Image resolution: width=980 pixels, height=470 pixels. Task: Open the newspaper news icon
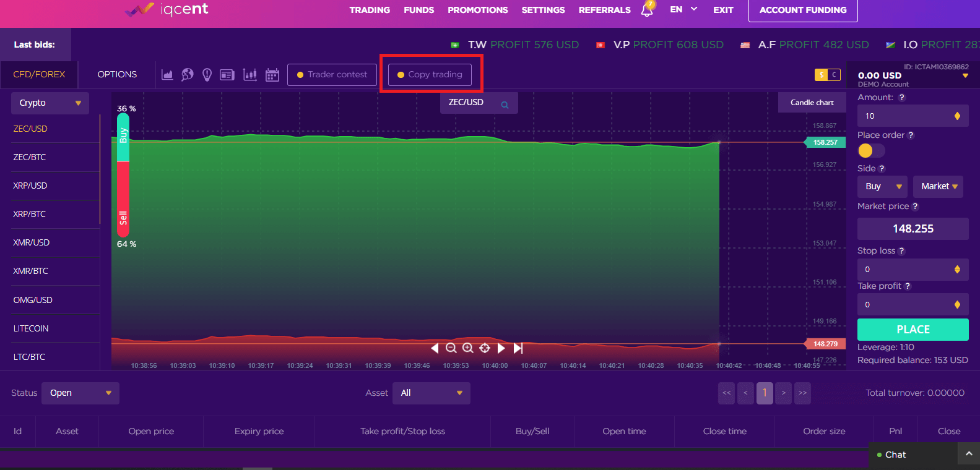pyautogui.click(x=227, y=75)
